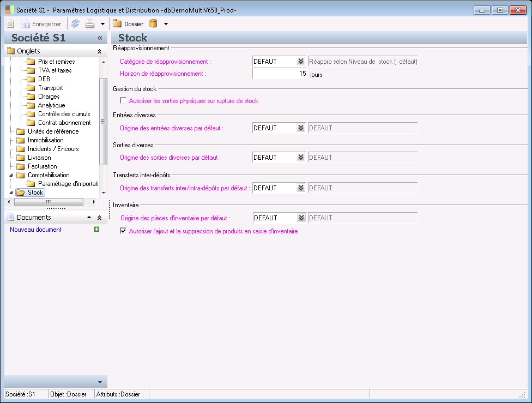Screen dimensions: 532x403
Task: Enable sorties physiques sur rupture de stock
Action: tap(123, 100)
